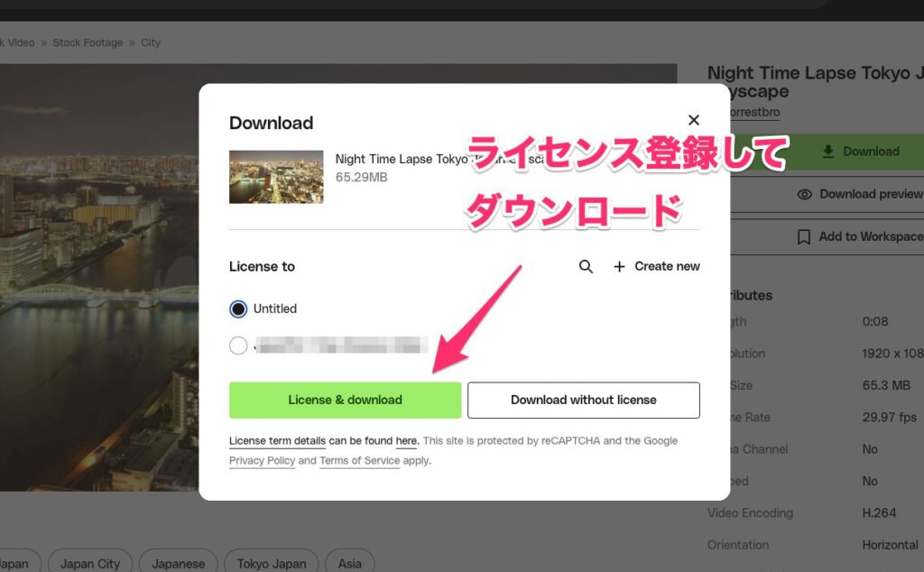This screenshot has height=572, width=924.
Task: Select the Untitled license radio button
Action: point(238,309)
